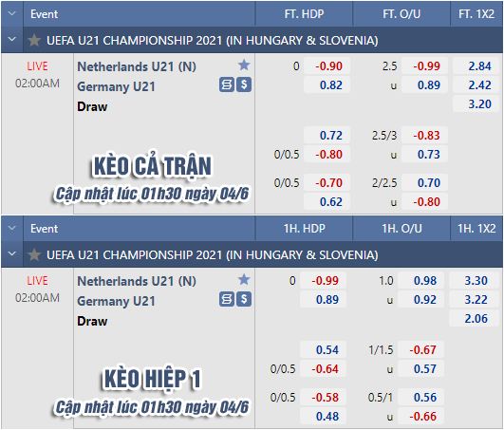Open the statistics icon beside full-time Germany U21

pyautogui.click(x=227, y=84)
